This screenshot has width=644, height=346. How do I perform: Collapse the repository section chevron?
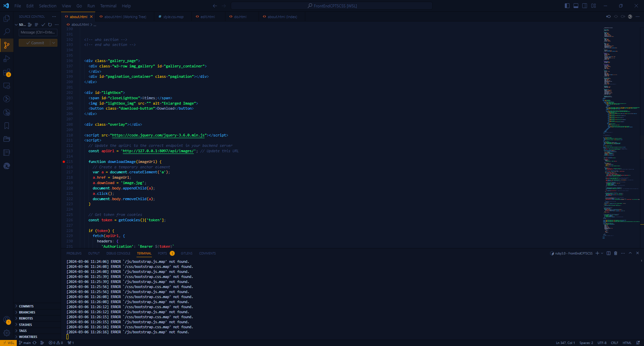[16, 24]
